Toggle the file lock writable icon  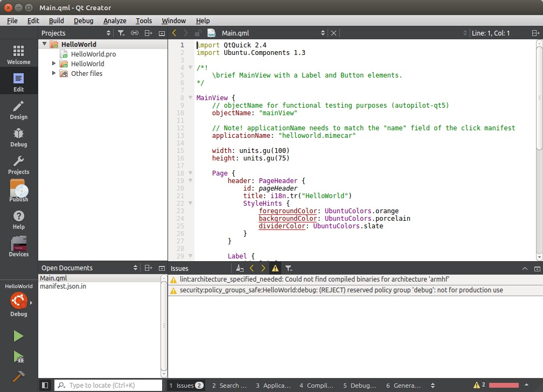[198, 33]
